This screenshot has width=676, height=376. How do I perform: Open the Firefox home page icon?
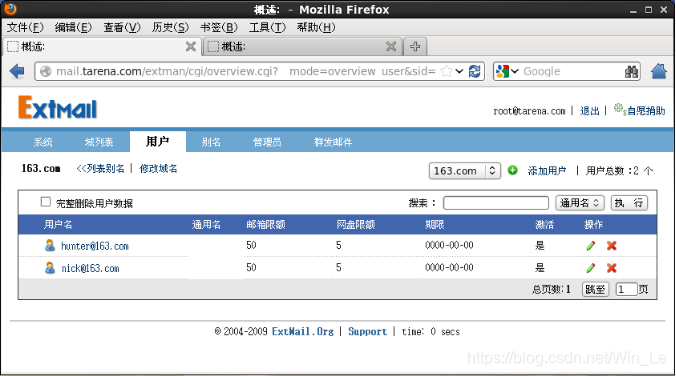coord(659,71)
